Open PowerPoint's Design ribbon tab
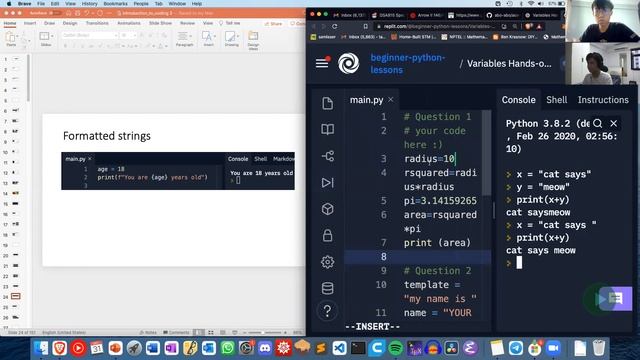Image resolution: width=640 pixels, height=360 pixels. point(70,23)
